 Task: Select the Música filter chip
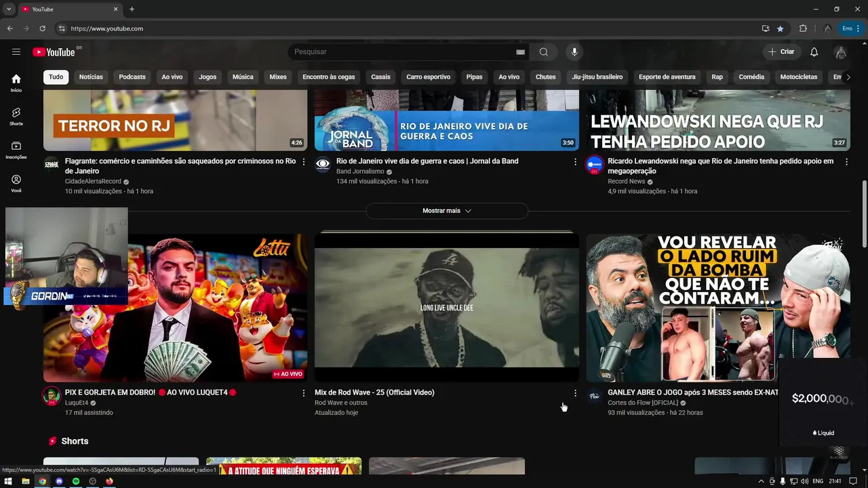coord(243,77)
